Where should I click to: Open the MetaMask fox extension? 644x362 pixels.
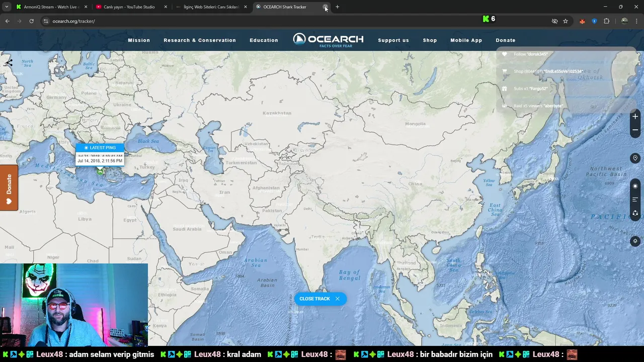point(582,21)
